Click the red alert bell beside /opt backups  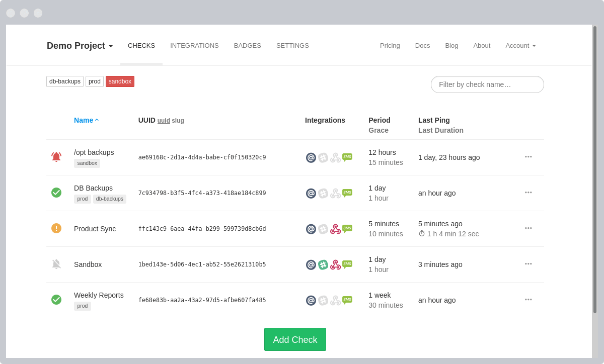pos(56,157)
